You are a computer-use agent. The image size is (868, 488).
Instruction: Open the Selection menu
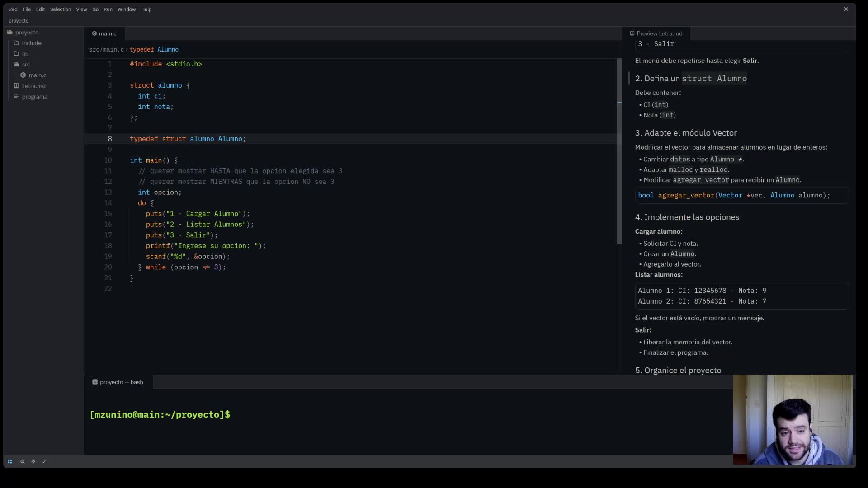pyautogui.click(x=61, y=9)
